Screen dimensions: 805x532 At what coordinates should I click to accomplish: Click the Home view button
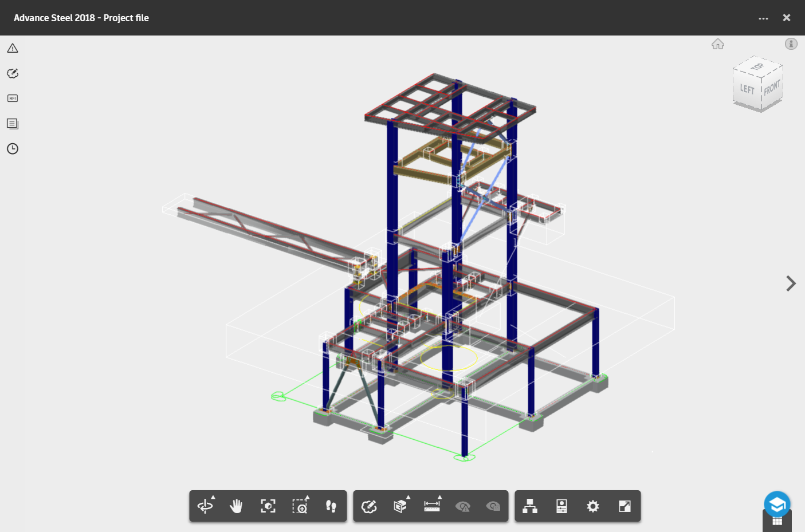coord(717,44)
